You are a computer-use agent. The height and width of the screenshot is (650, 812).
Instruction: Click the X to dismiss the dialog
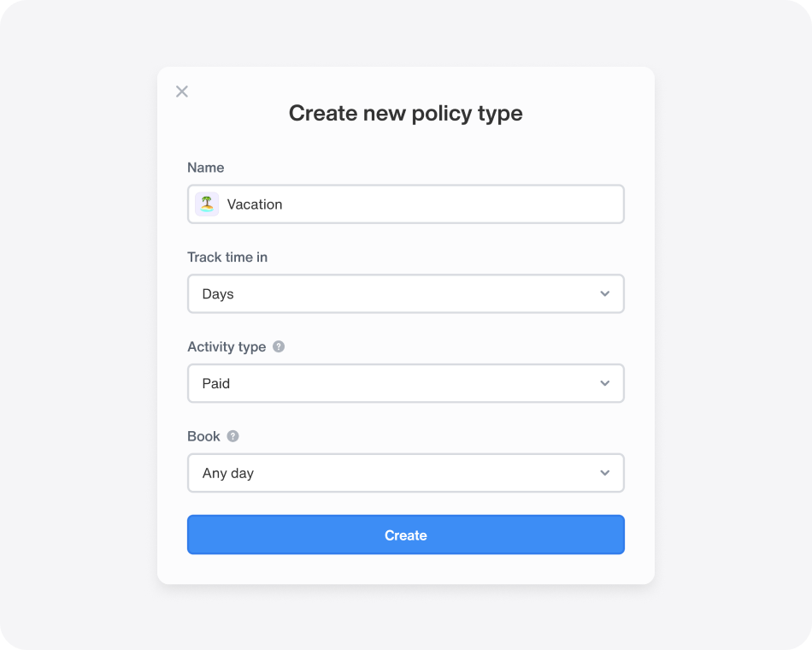tap(181, 92)
